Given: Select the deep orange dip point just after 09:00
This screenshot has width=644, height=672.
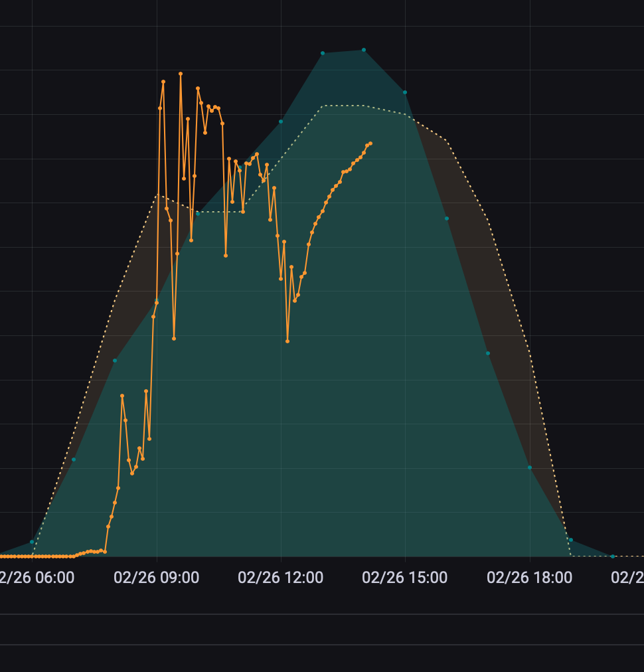Looking at the screenshot, I should tap(174, 339).
